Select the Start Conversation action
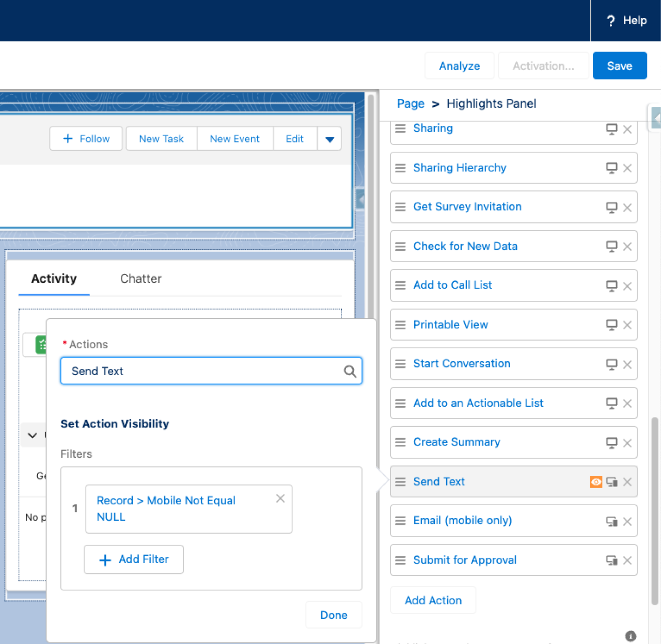Image resolution: width=661 pixels, height=644 pixels. click(x=462, y=363)
